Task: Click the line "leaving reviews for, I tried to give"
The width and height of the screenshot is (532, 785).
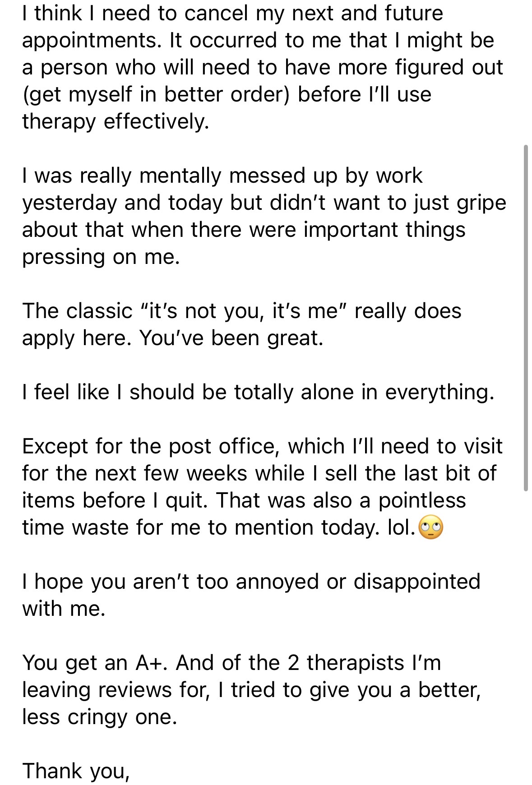Action: [251, 690]
